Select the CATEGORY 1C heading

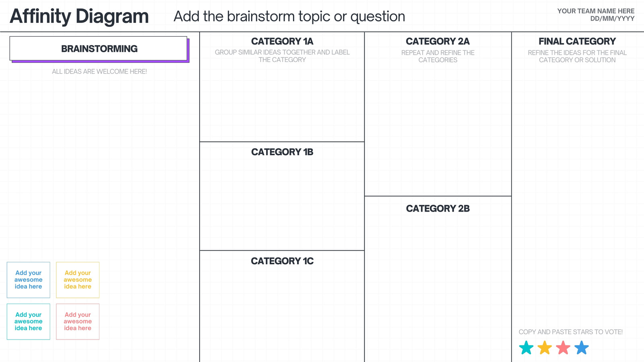(x=282, y=261)
